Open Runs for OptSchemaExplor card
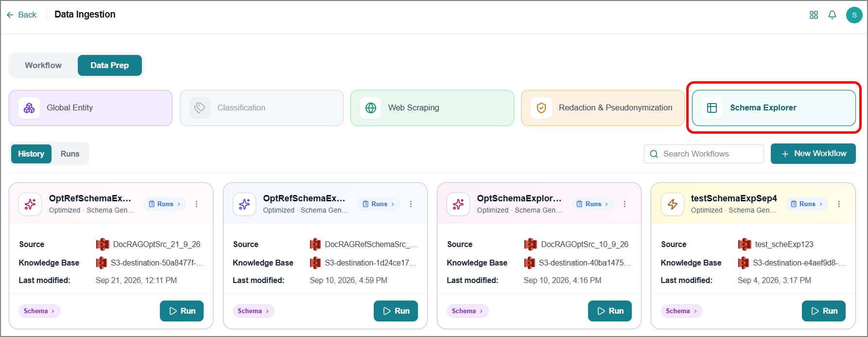Screen dimensions: 868x337 593,204
